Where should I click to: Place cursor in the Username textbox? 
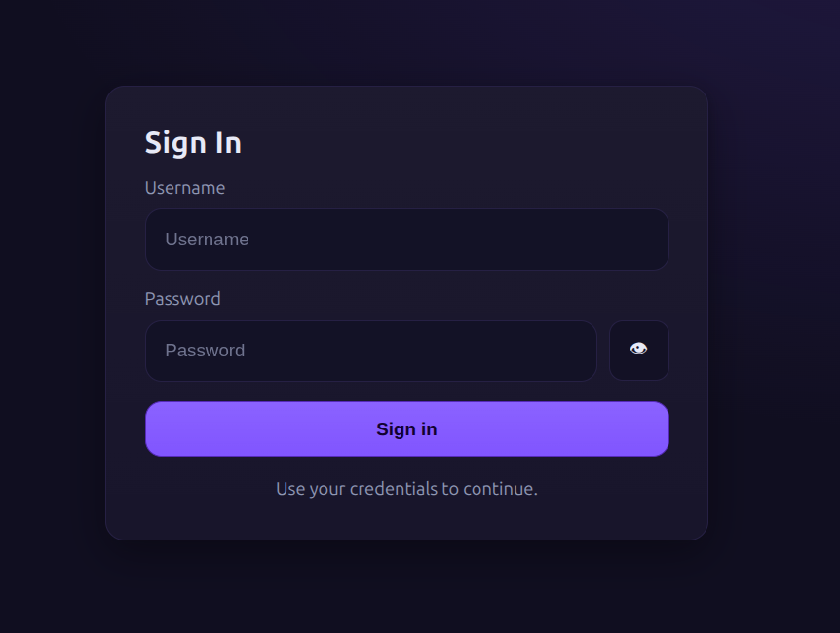(x=406, y=240)
